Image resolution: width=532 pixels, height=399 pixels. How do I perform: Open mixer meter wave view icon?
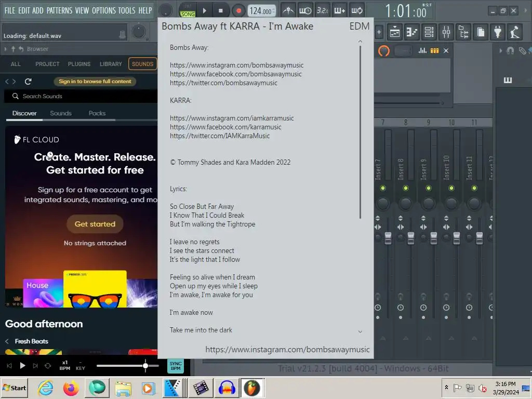coord(422,50)
